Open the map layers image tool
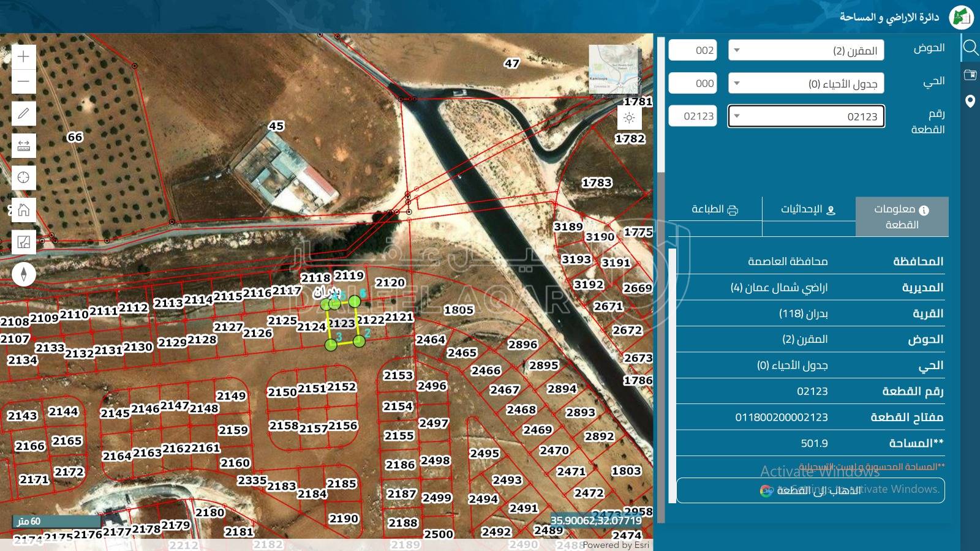Image resolution: width=980 pixels, height=551 pixels. (x=23, y=242)
